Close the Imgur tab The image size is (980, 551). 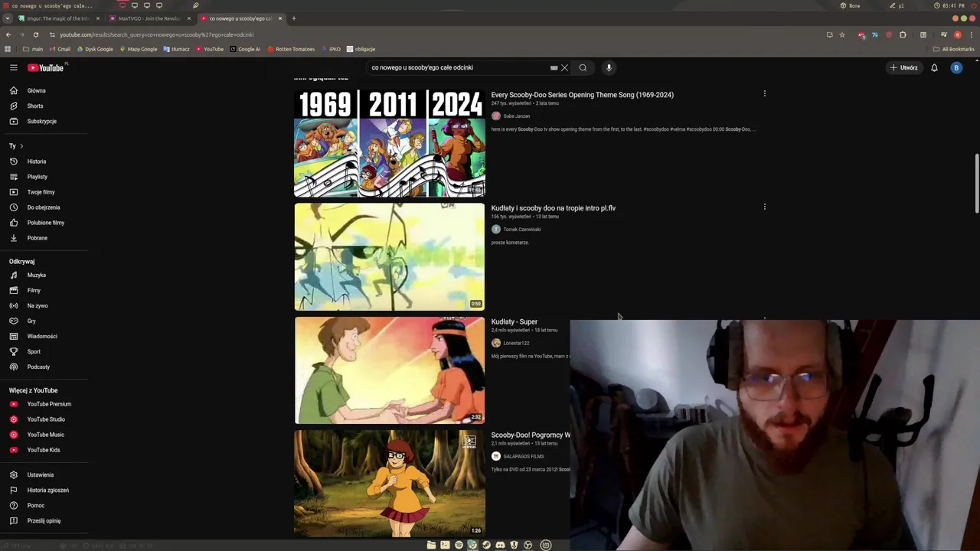[97, 18]
